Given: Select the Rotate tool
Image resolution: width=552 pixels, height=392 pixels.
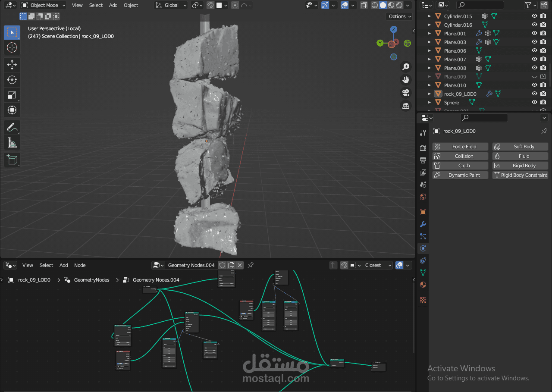Looking at the screenshot, I should (12, 80).
